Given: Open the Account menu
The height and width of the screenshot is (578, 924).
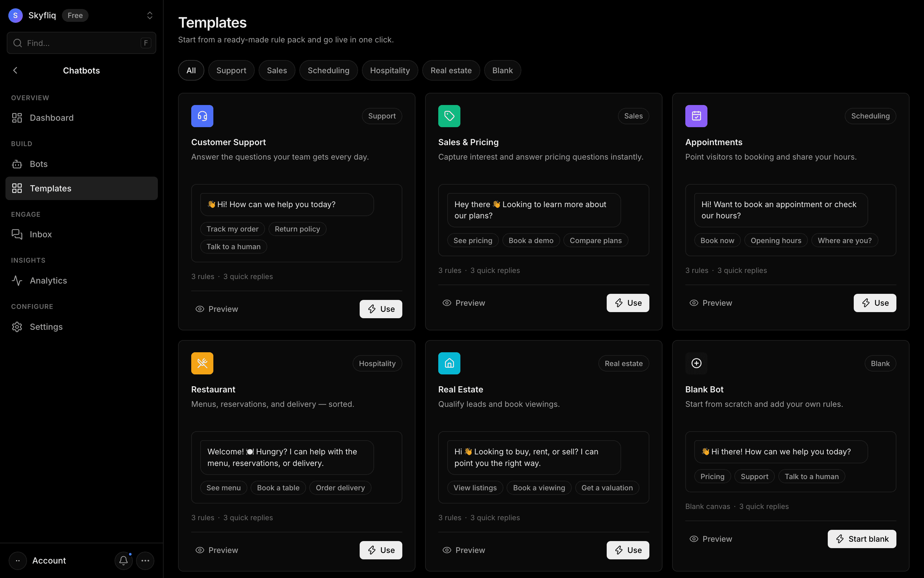Looking at the screenshot, I should click(x=49, y=560).
